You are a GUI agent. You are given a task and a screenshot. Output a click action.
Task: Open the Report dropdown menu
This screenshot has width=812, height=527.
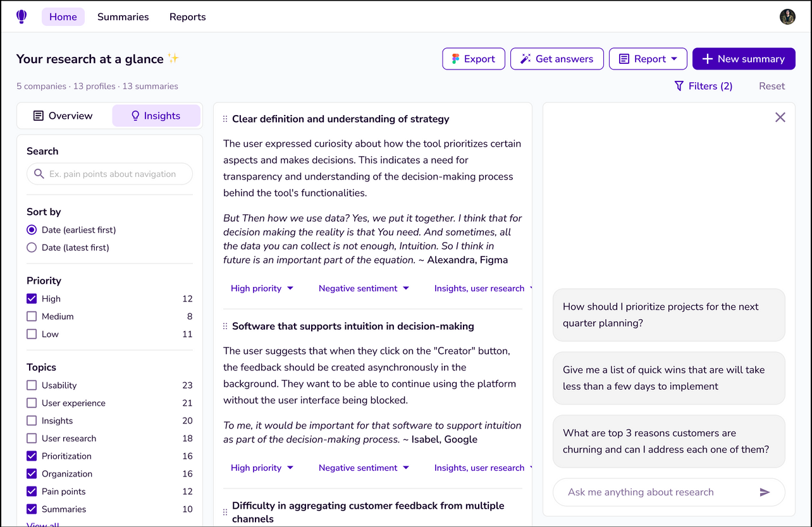coord(648,59)
